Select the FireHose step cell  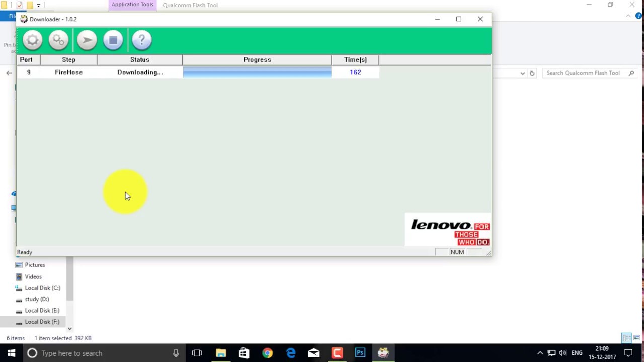click(x=68, y=72)
